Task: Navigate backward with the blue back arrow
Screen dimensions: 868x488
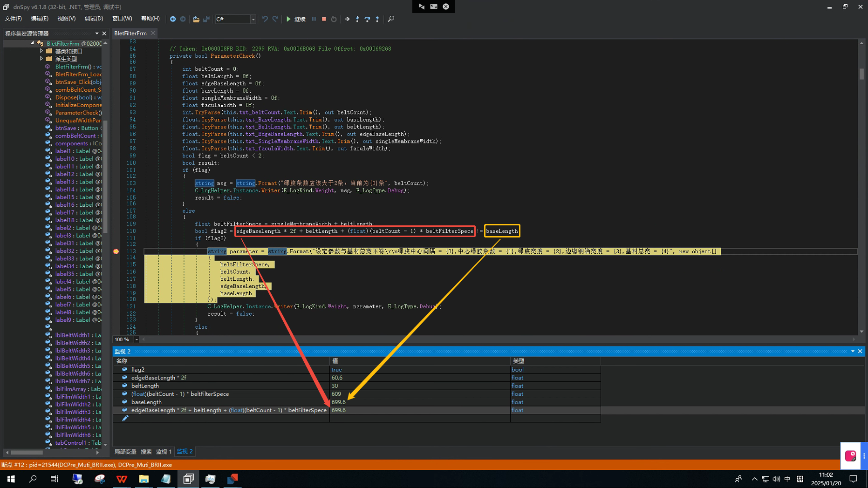Action: (173, 19)
